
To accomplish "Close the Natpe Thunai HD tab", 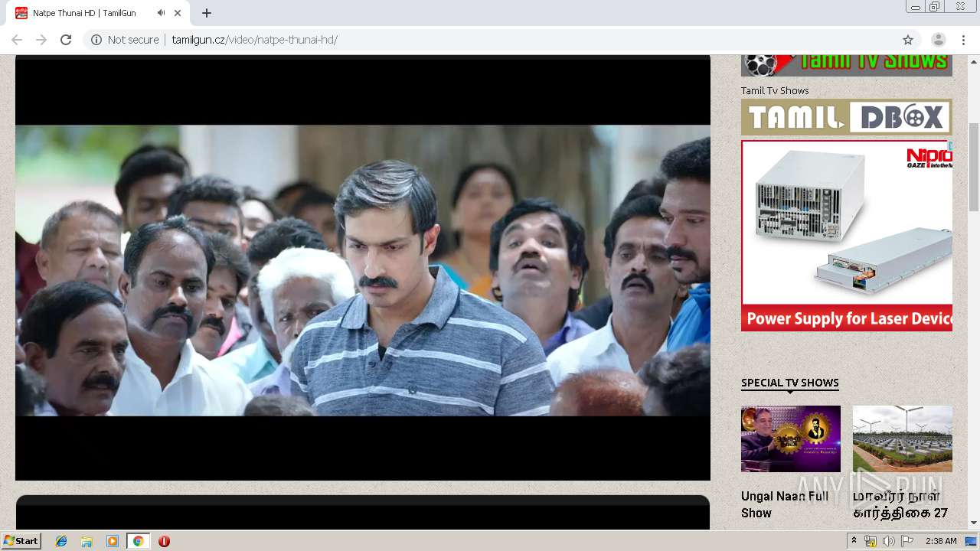I will [178, 13].
